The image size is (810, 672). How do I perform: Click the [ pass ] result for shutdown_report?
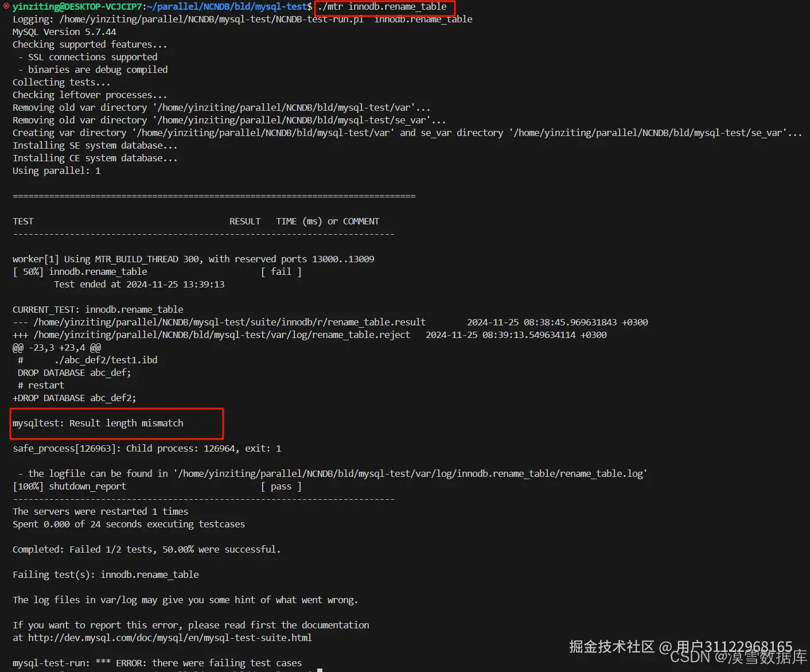tap(281, 486)
